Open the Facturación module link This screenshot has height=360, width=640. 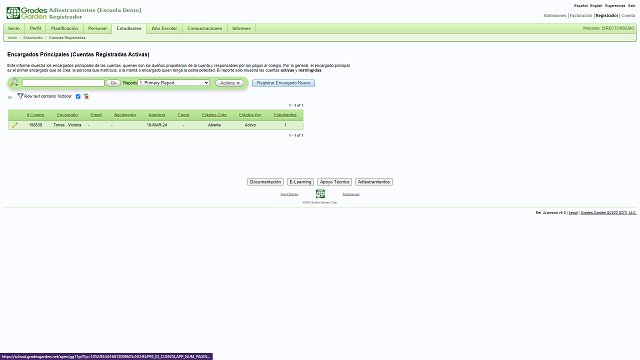click(x=581, y=16)
